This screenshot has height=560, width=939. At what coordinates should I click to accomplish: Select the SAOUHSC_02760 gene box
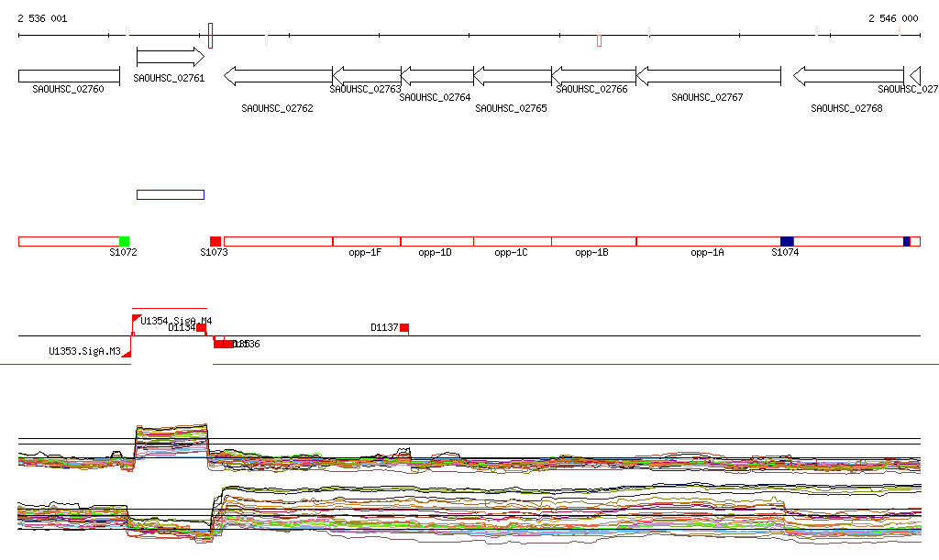[x=69, y=76]
